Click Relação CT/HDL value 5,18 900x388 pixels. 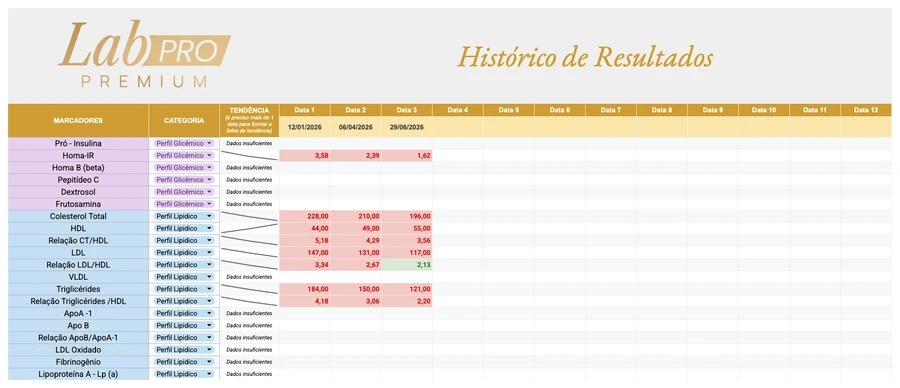tap(305, 240)
